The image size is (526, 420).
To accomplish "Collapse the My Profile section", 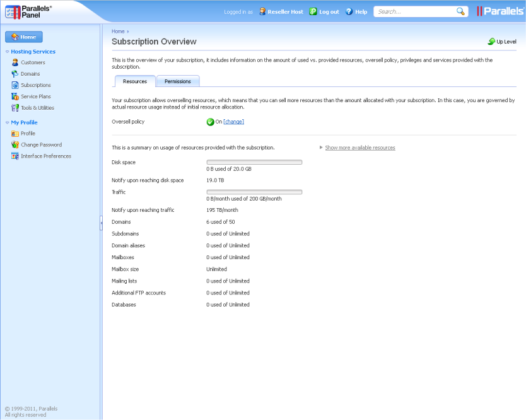I will tap(8, 123).
